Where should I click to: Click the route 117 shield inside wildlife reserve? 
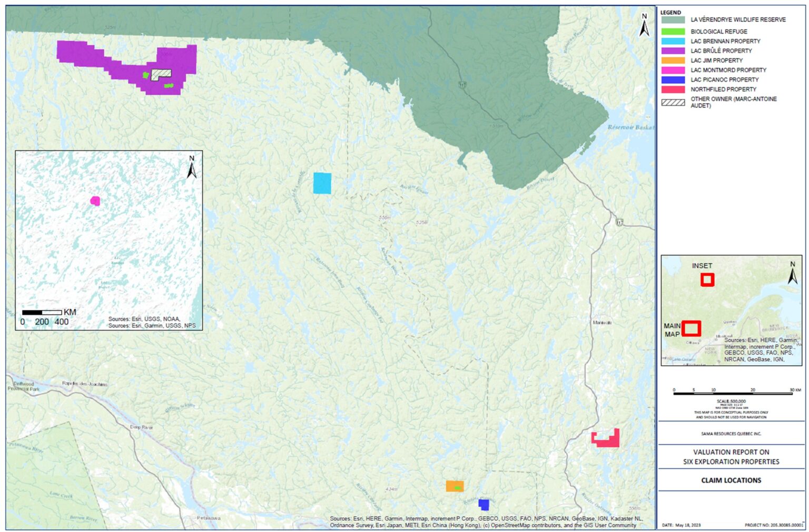[462, 85]
